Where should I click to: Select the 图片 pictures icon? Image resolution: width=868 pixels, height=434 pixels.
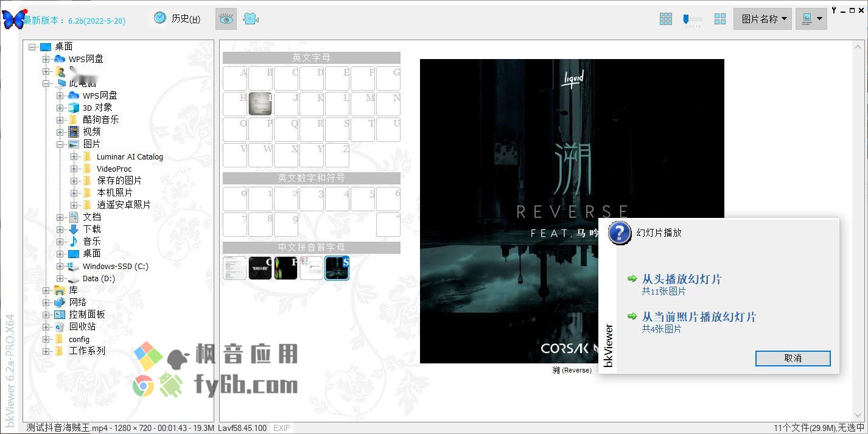coord(74,144)
